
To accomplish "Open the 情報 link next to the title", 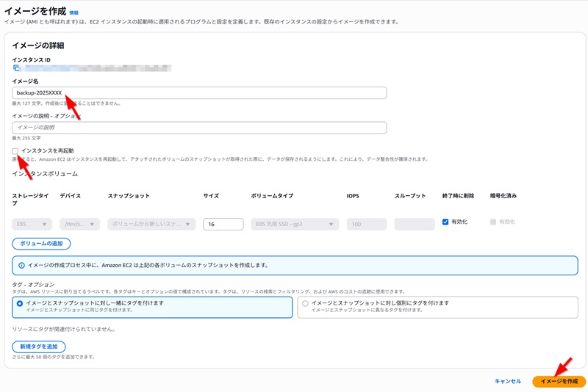I will click(x=73, y=12).
